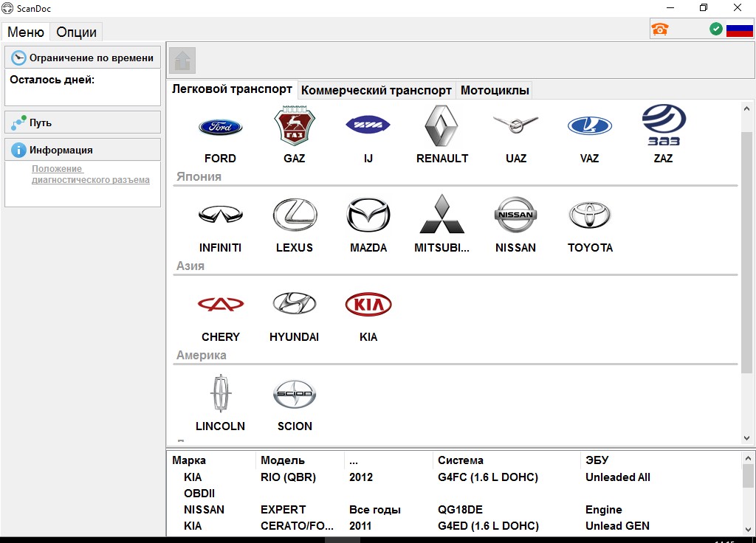The image size is (756, 543).
Task: Click the G4ED (1.6 L DOHC) cell
Action: point(489,525)
